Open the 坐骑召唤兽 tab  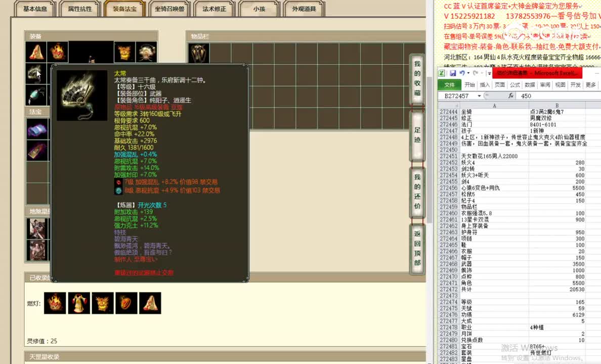click(169, 9)
